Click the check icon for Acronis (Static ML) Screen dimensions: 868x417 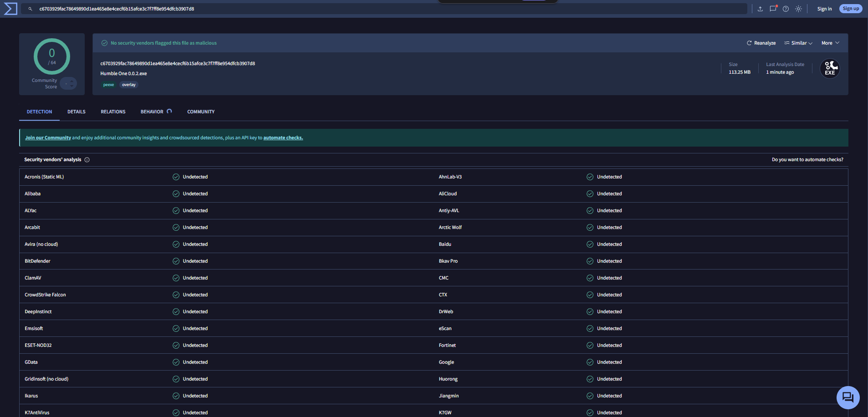pos(176,177)
